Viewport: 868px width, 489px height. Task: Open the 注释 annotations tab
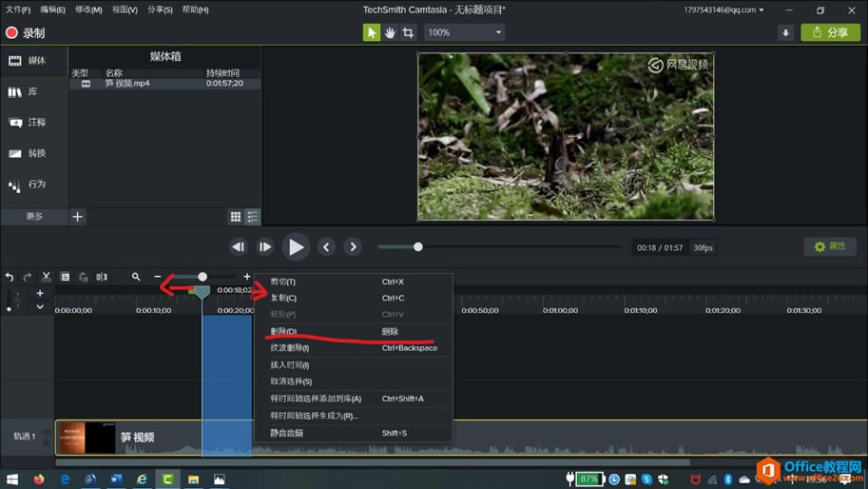pos(34,123)
